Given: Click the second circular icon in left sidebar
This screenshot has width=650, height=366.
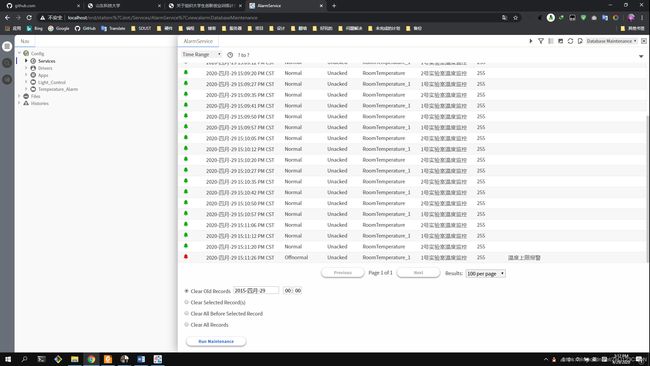Looking at the screenshot, I should 7,63.
